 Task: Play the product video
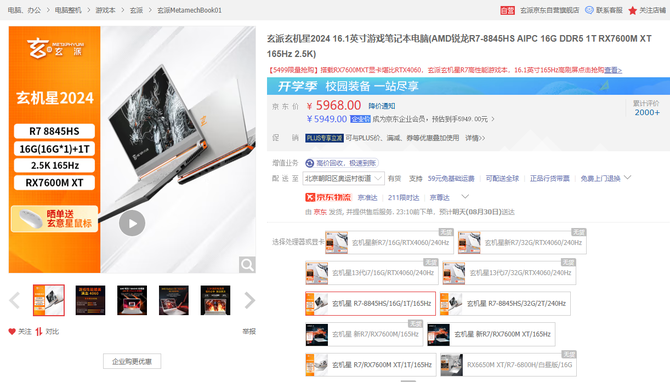click(132, 223)
